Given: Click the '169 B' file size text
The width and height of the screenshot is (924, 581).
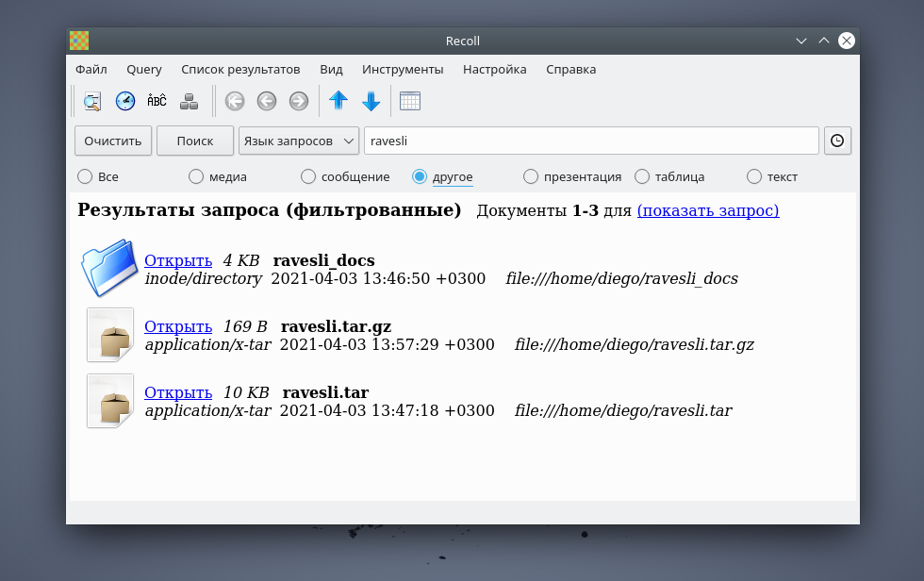Looking at the screenshot, I should tap(245, 326).
